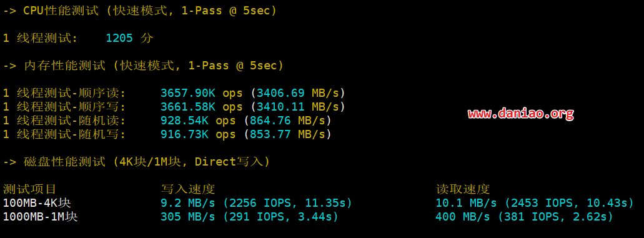Click the 磁盘性能测试 heading line
The width and height of the screenshot is (644, 238).
[137, 162]
